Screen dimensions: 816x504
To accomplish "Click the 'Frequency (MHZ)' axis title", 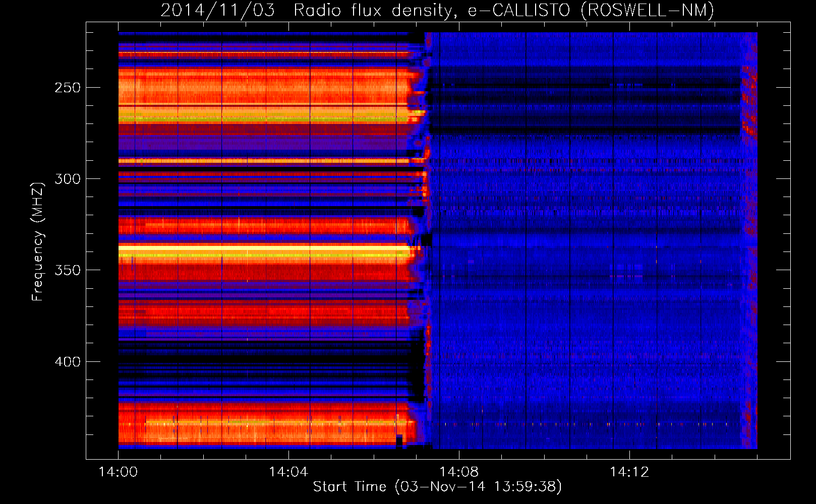I will 38,241.
